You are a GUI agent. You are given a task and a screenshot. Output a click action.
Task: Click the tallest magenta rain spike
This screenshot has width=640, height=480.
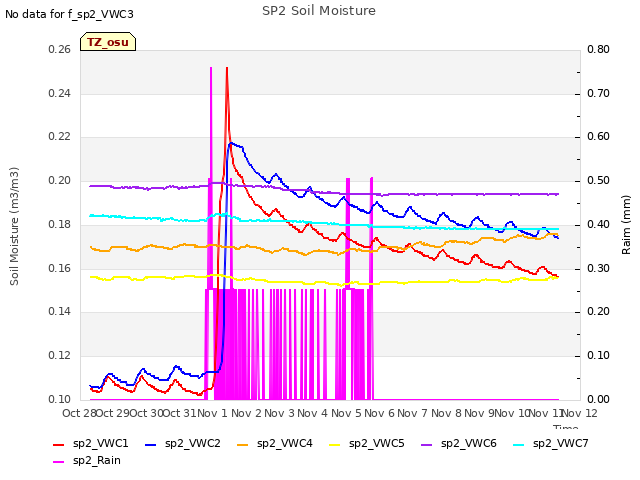pyautogui.click(x=211, y=122)
